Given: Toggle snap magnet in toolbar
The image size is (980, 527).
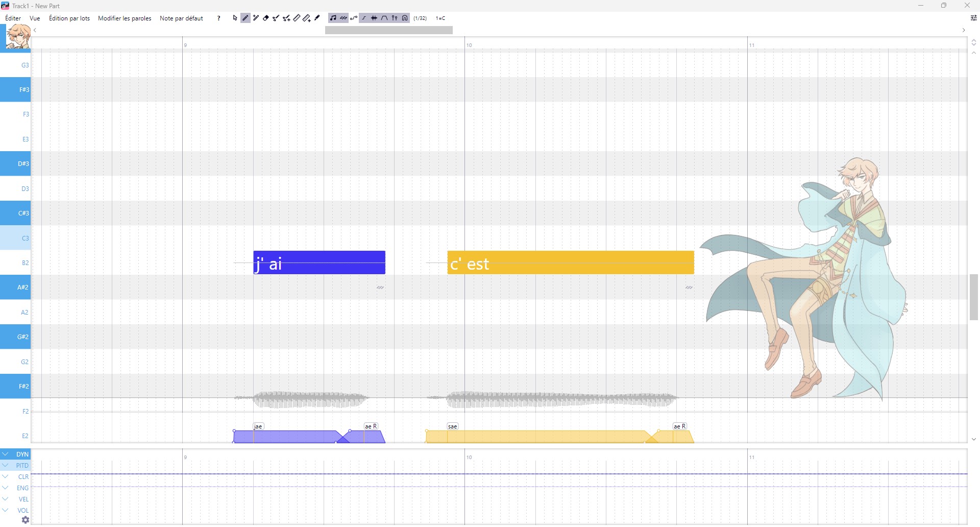Looking at the screenshot, I should 405,18.
